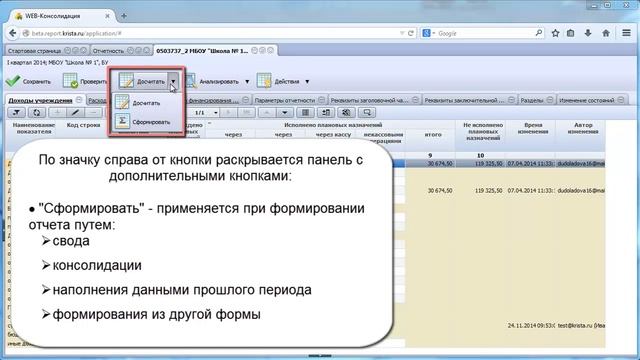Click the Досчитать toolbar button
Viewport: 640px width, 360px height.
pos(142,81)
